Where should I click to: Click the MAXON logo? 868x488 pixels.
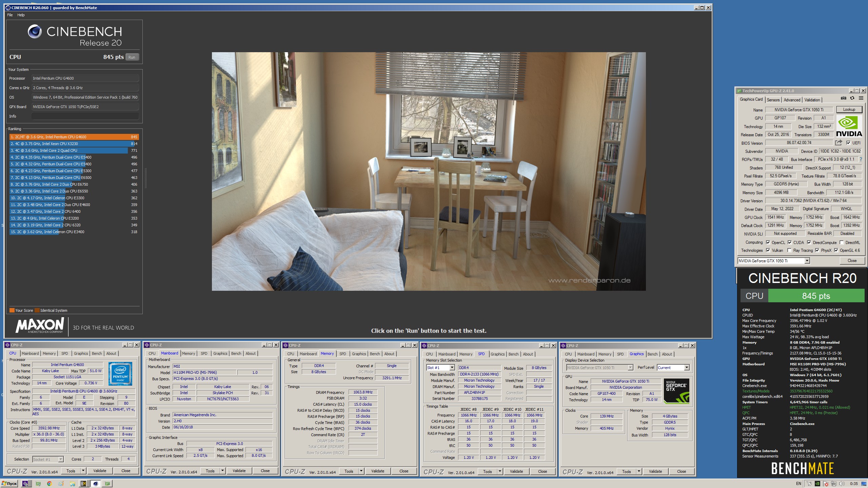tap(40, 325)
